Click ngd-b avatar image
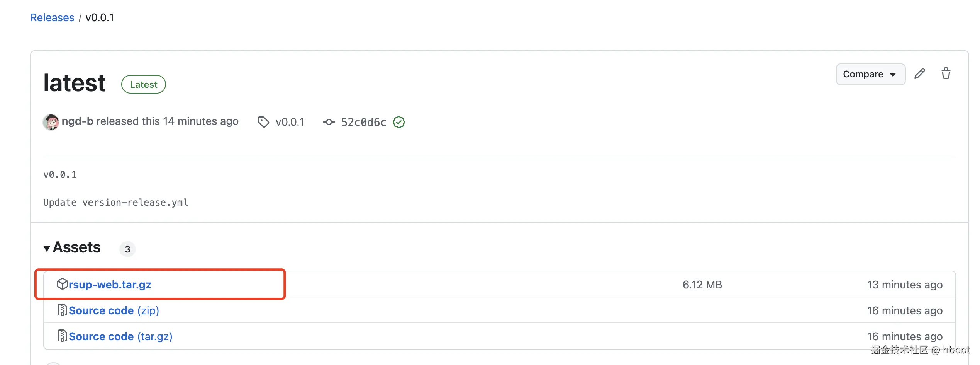980x365 pixels. point(51,122)
